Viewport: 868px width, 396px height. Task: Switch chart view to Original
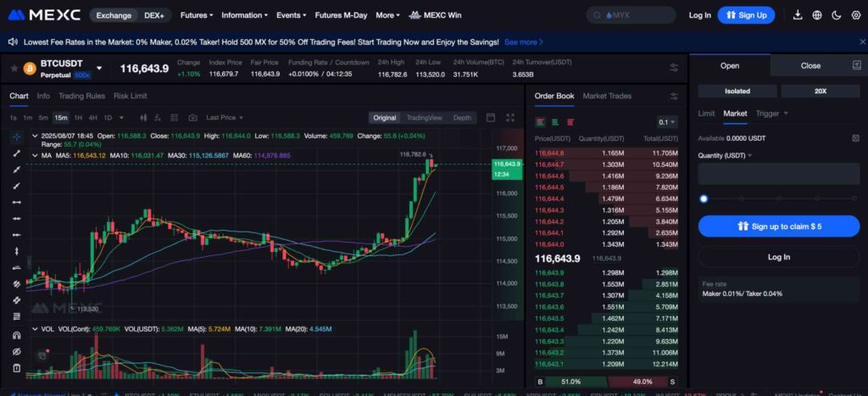click(x=384, y=117)
